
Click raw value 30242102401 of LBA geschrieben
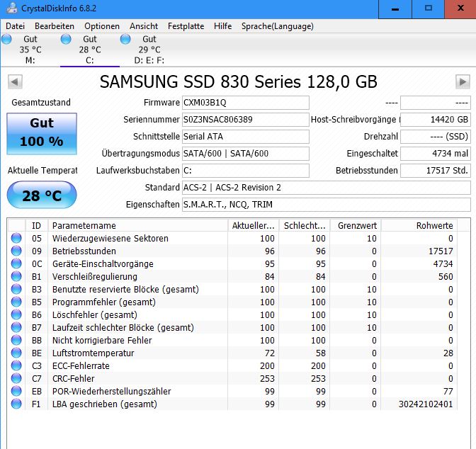pos(426,404)
